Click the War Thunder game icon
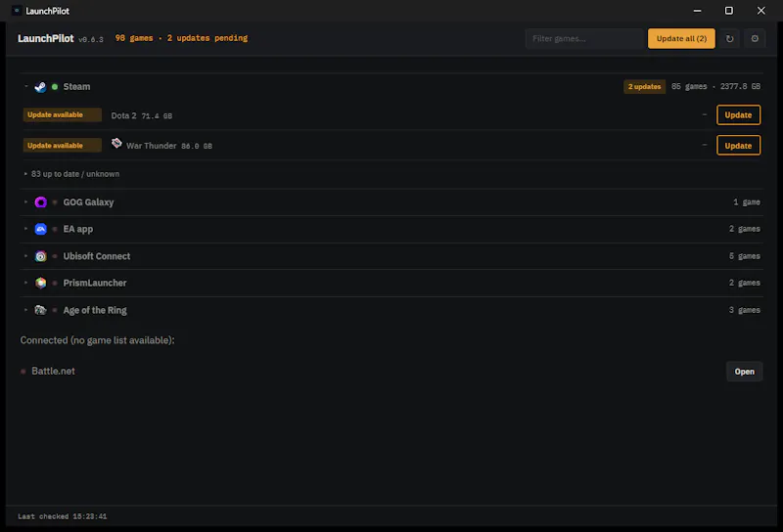The height and width of the screenshot is (532, 783). (x=116, y=143)
